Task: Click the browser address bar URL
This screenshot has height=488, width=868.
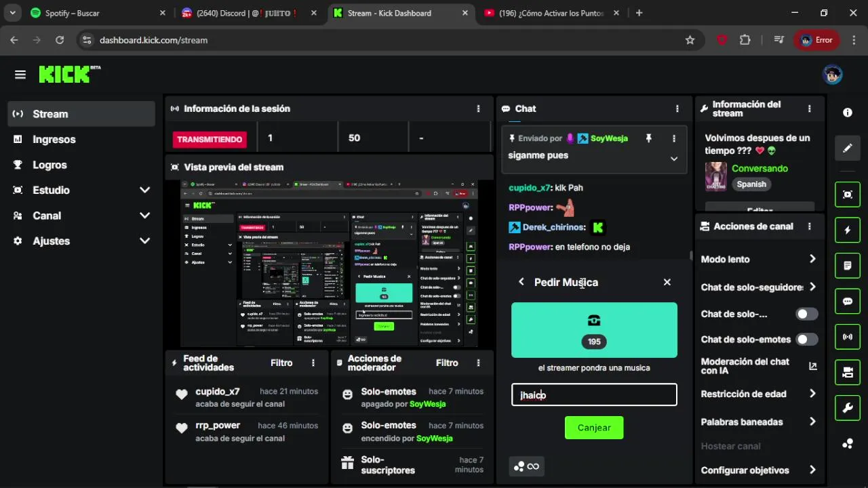Action: click(153, 40)
